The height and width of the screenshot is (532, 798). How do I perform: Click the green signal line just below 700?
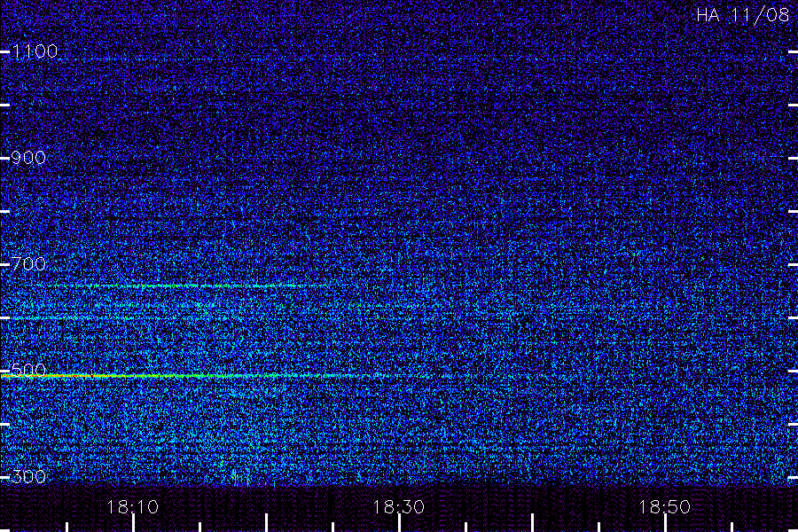tap(188, 286)
